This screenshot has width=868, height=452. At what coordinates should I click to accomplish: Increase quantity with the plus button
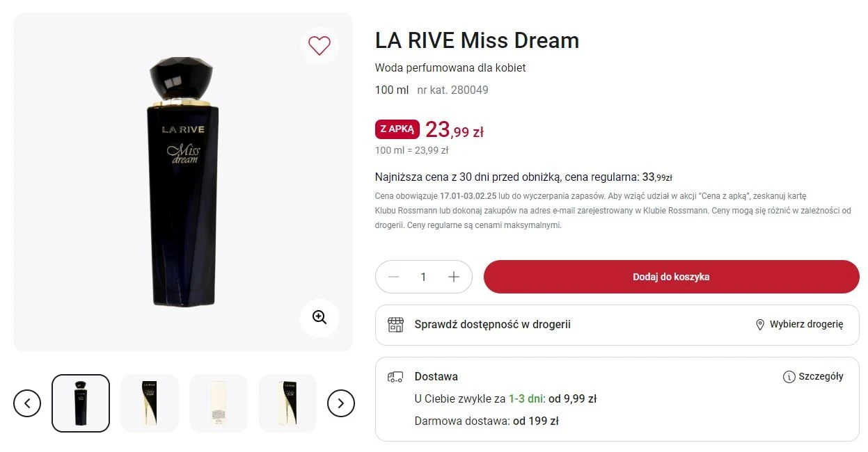click(x=453, y=276)
